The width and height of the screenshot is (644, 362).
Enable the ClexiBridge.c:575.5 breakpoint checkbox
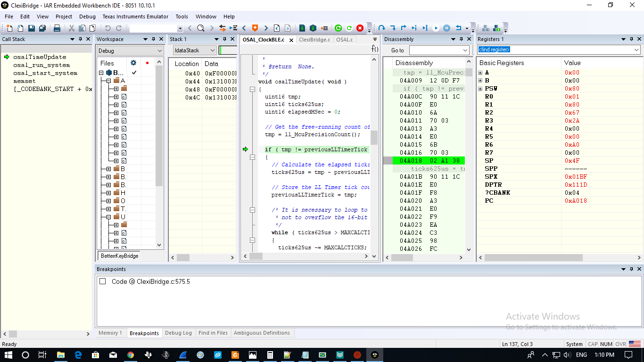click(103, 281)
